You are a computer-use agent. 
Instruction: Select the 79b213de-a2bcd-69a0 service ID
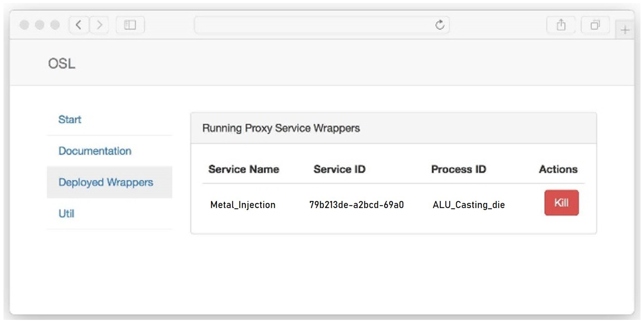pos(356,205)
